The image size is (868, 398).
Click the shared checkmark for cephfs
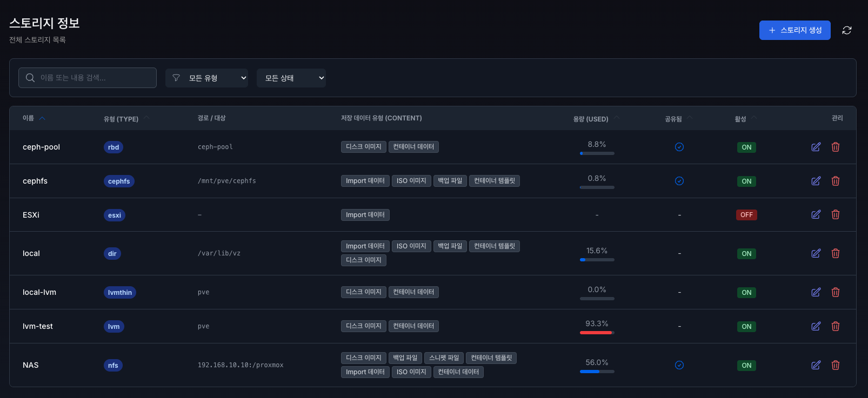pos(679,181)
